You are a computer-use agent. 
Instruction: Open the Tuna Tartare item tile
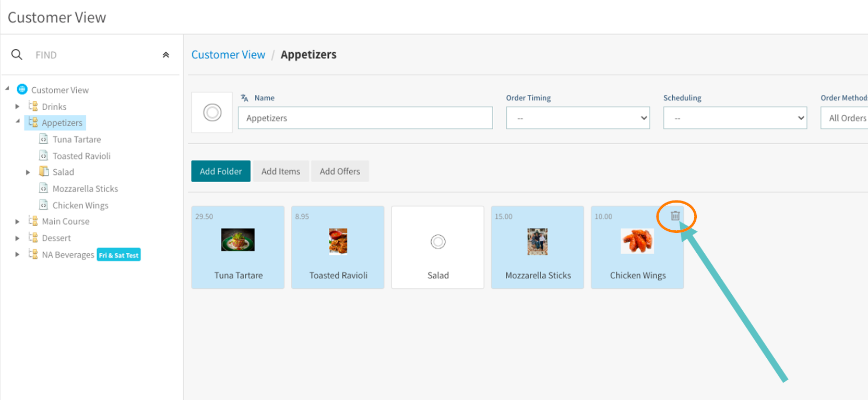(x=238, y=248)
